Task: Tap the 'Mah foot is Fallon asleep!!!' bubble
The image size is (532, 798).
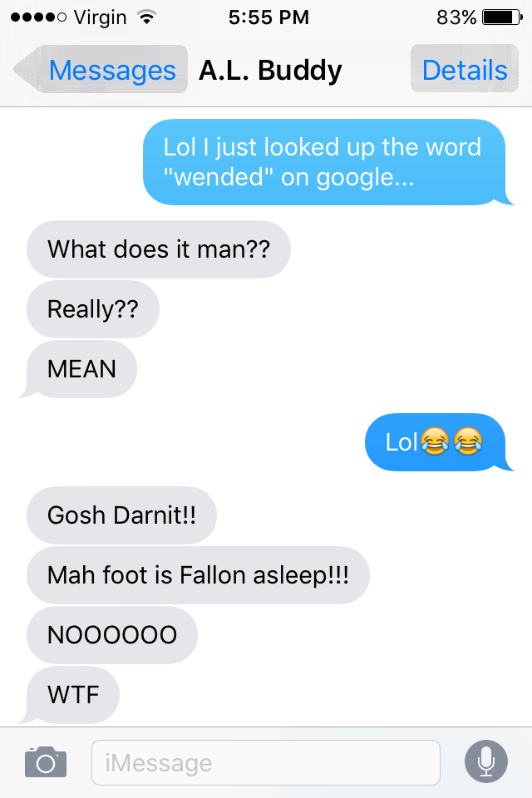Action: click(x=198, y=575)
